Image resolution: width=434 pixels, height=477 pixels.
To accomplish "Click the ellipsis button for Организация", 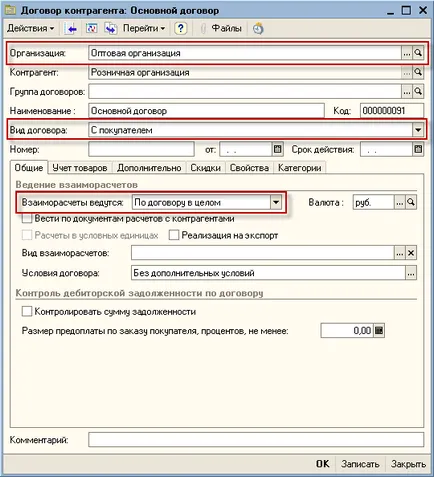I will click(x=406, y=53).
